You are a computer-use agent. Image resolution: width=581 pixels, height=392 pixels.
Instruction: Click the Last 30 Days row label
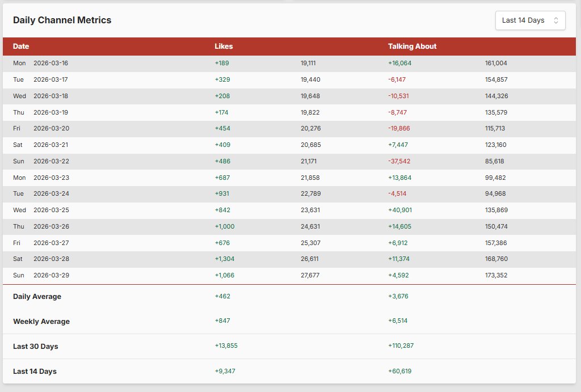[x=36, y=346]
